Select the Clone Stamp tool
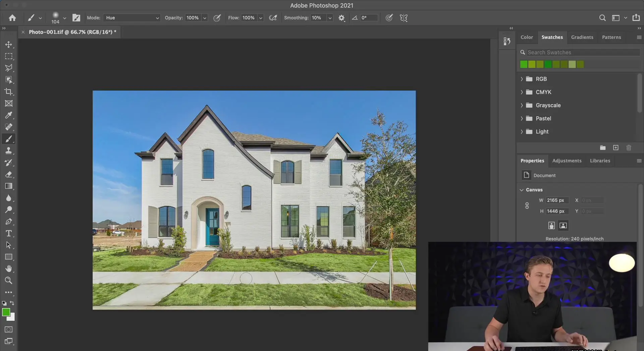Screen dimensions: 644x351 click(x=9, y=151)
